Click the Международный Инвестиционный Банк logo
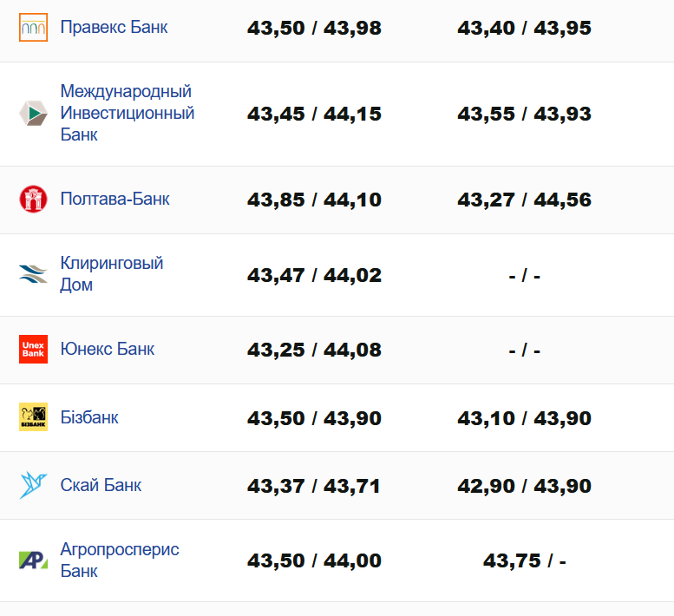The image size is (674, 616). pos(33,114)
